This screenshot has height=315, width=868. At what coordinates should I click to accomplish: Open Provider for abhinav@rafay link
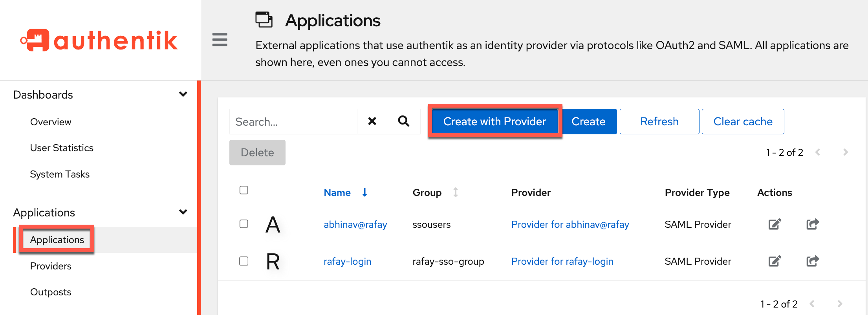[x=570, y=224]
